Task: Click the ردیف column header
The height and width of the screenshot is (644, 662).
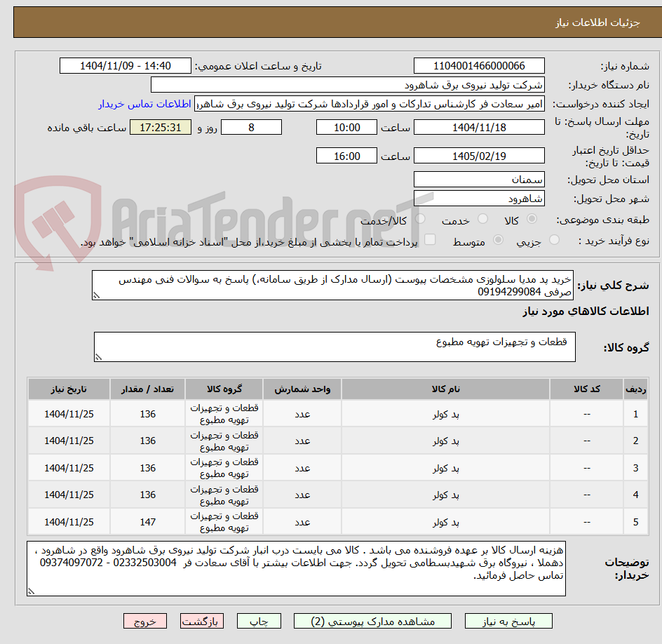Action: tap(635, 389)
